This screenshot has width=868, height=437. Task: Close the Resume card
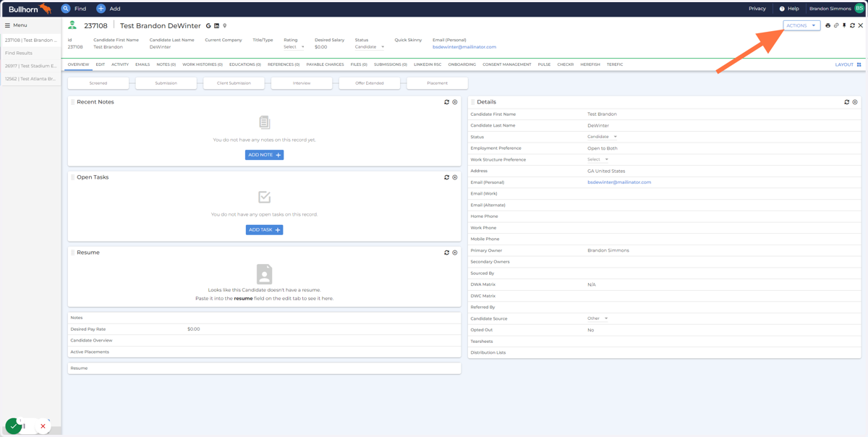pyautogui.click(x=455, y=253)
